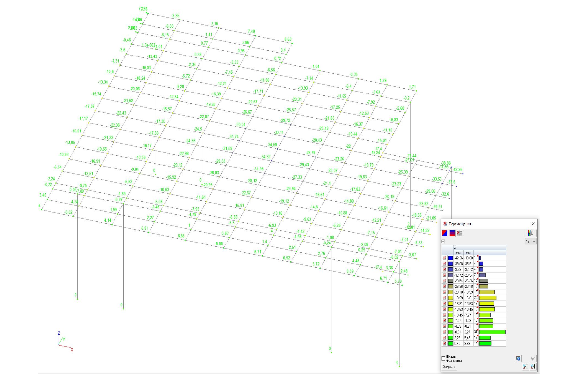Click the node value -17,07 on the model

89,107
